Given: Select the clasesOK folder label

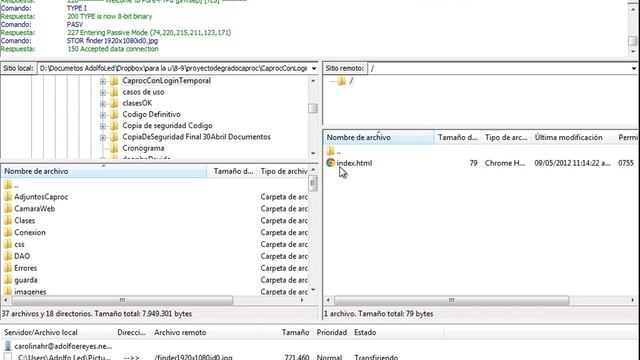Looking at the screenshot, I should pos(137,103).
